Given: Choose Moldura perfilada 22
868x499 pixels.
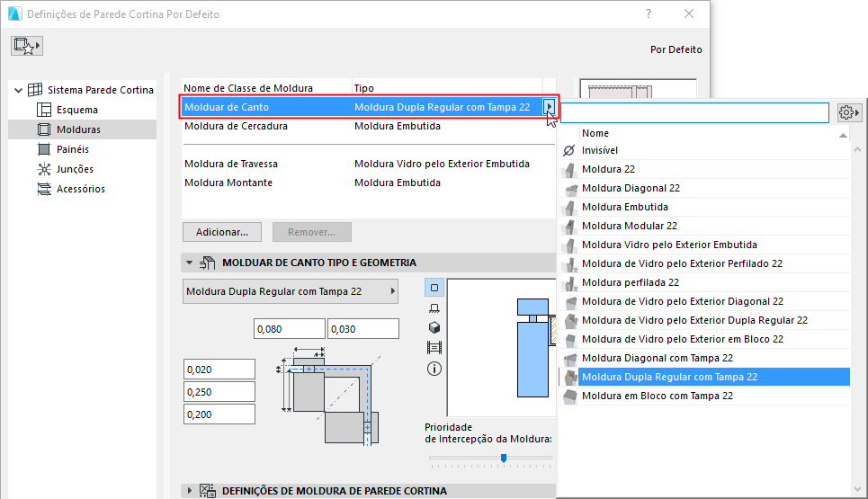Looking at the screenshot, I should coord(704,282).
